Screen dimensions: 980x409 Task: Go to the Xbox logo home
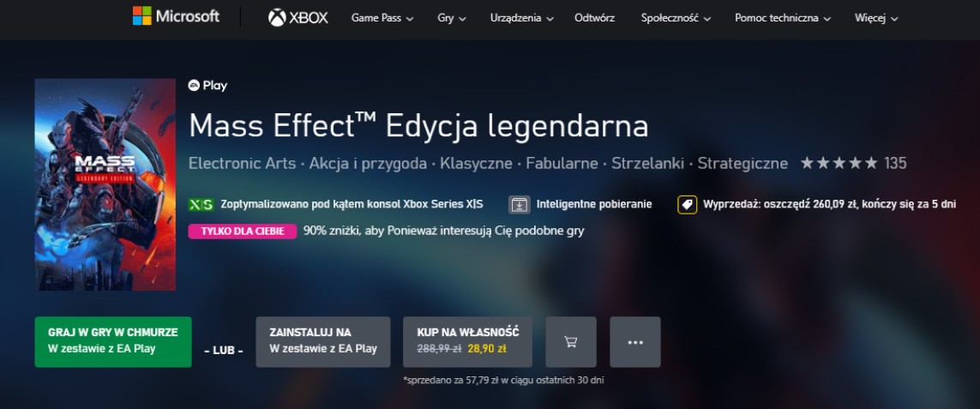(x=298, y=17)
